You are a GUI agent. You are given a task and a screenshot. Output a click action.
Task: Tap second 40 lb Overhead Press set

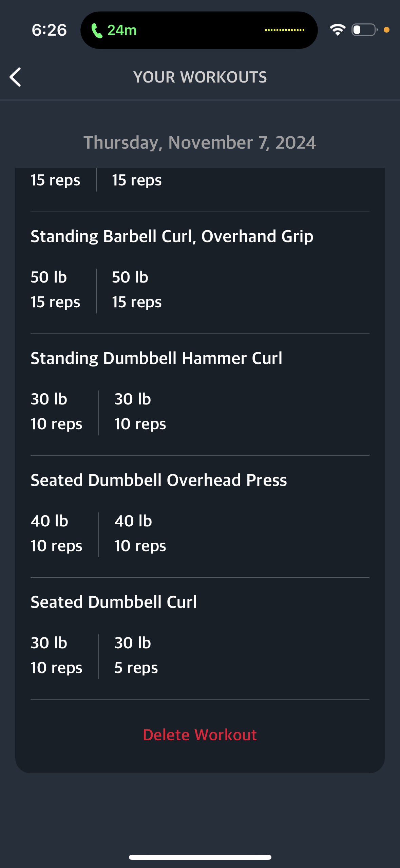pyautogui.click(x=140, y=534)
